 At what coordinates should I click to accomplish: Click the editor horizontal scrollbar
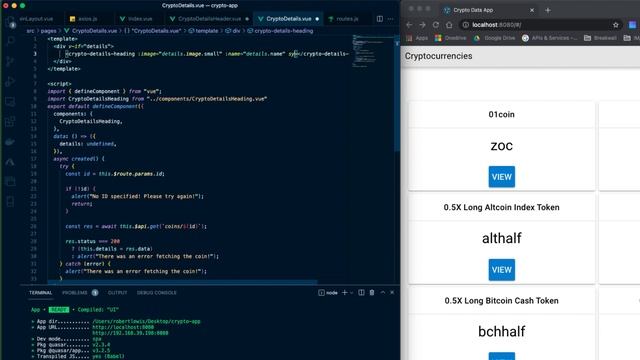pyautogui.click(x=182, y=282)
